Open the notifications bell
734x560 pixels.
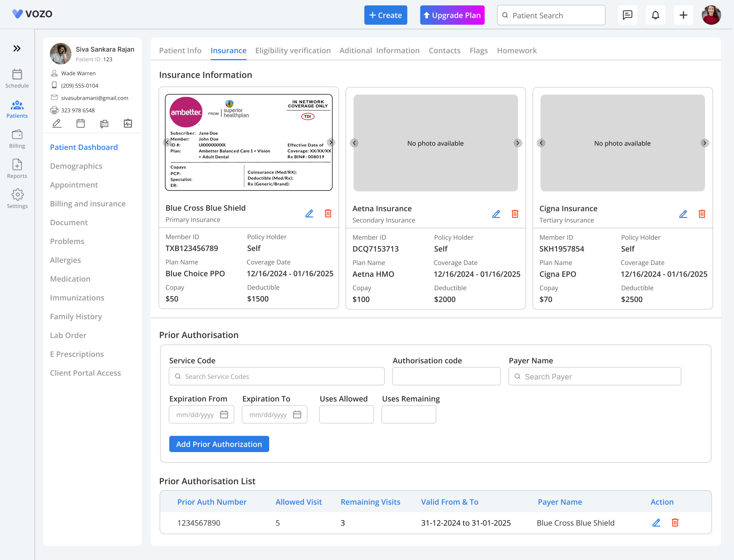click(656, 15)
